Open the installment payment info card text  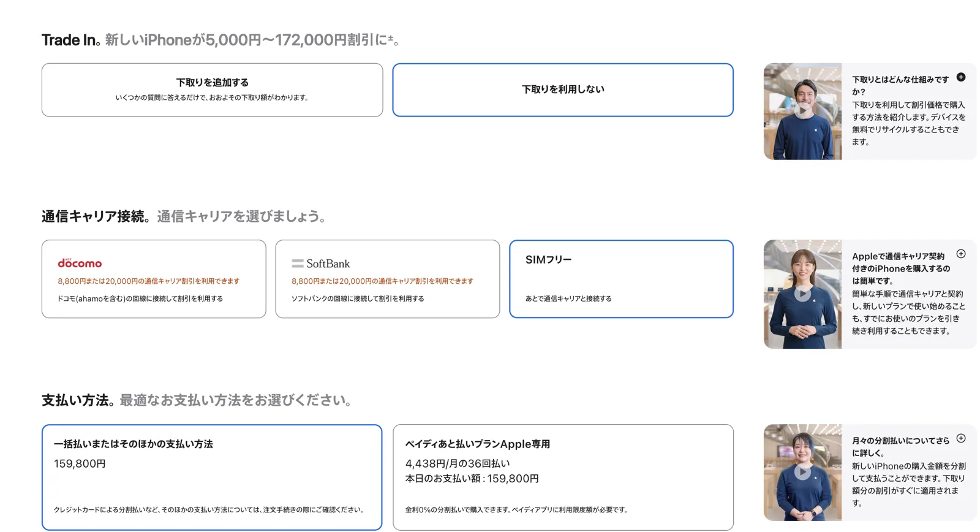[x=908, y=472]
